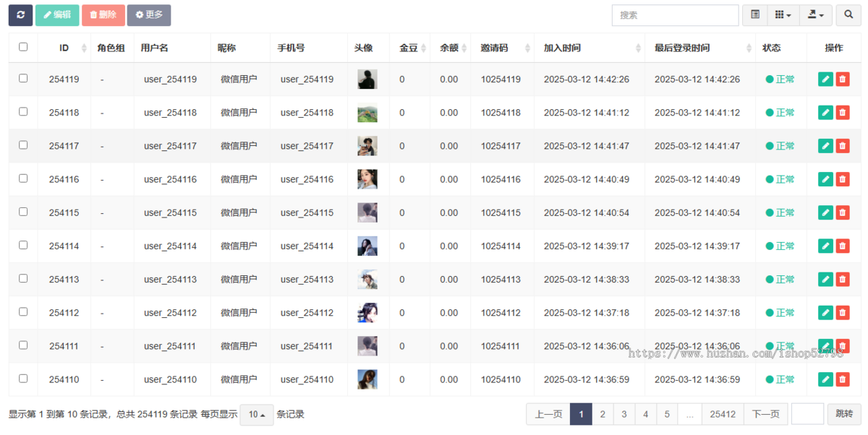Click the 跳转 jump button
The image size is (868, 435).
(x=844, y=414)
